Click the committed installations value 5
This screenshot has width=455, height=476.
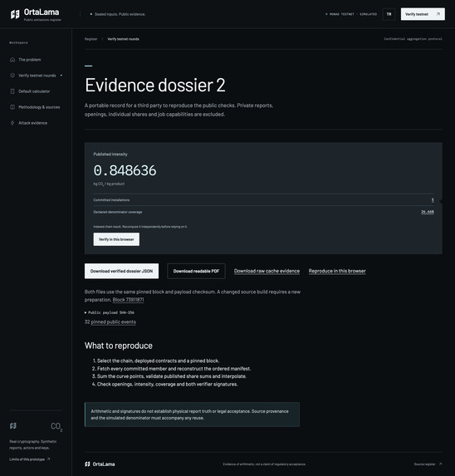click(x=433, y=200)
